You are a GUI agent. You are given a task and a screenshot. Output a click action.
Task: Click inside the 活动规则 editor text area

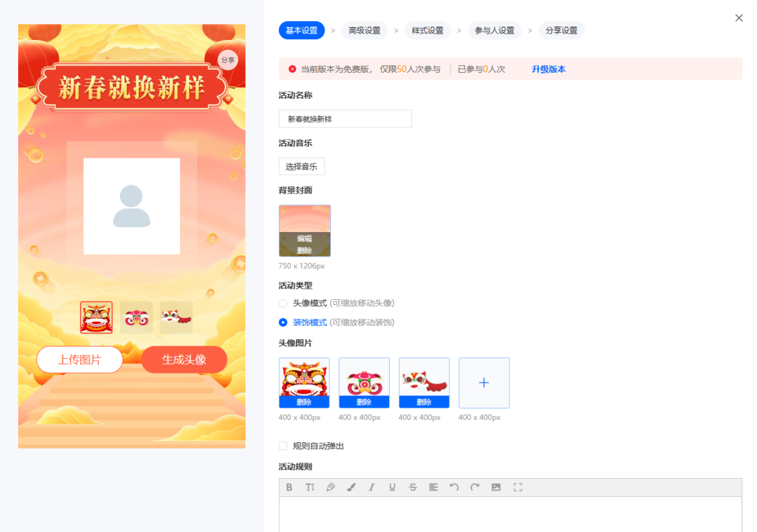510,514
